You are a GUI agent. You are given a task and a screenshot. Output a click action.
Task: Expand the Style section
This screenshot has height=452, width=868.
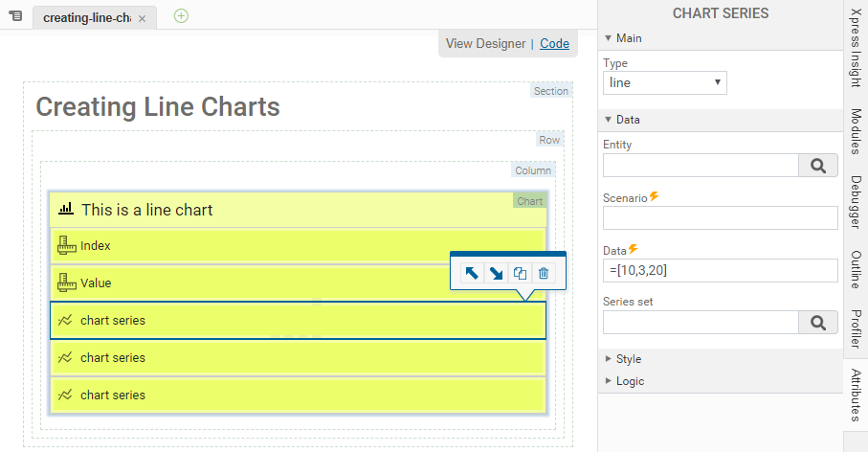(x=628, y=359)
